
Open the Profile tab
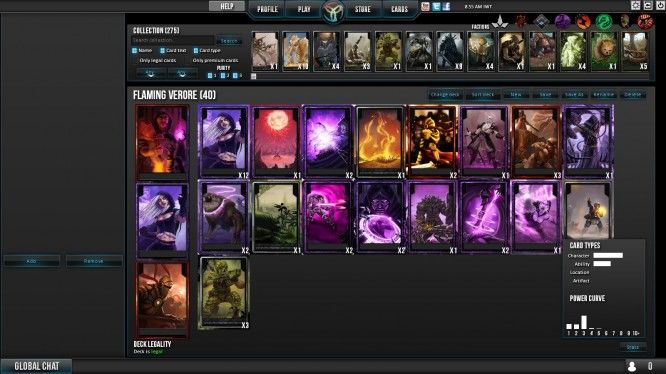(x=267, y=9)
